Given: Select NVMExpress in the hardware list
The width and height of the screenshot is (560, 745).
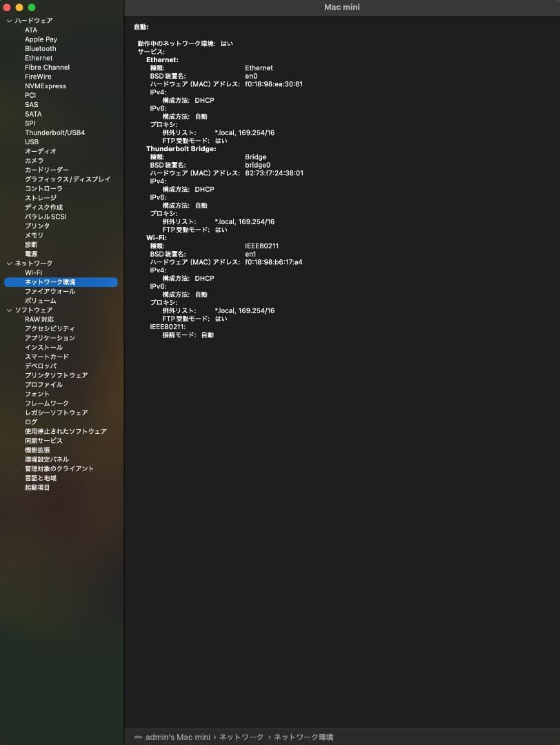Looking at the screenshot, I should pos(46,86).
